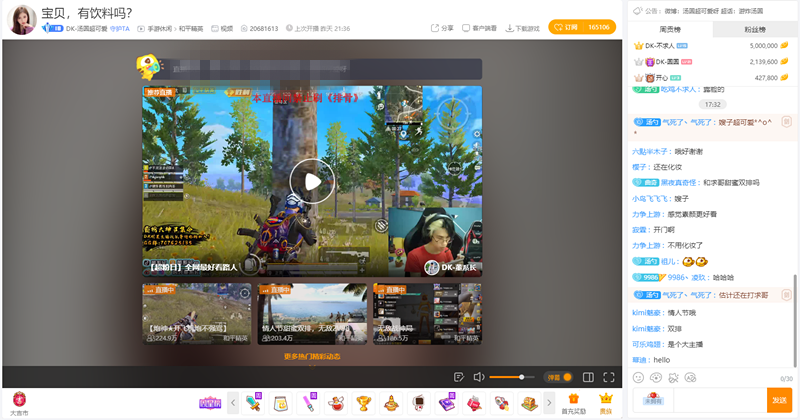Click the danmaku settings note icon in player bar

coord(459,377)
